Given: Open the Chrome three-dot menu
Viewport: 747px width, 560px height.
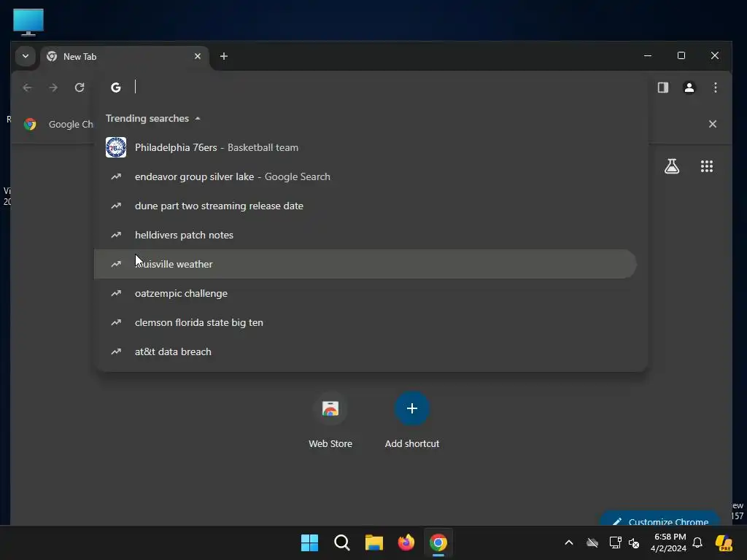Looking at the screenshot, I should (715, 87).
